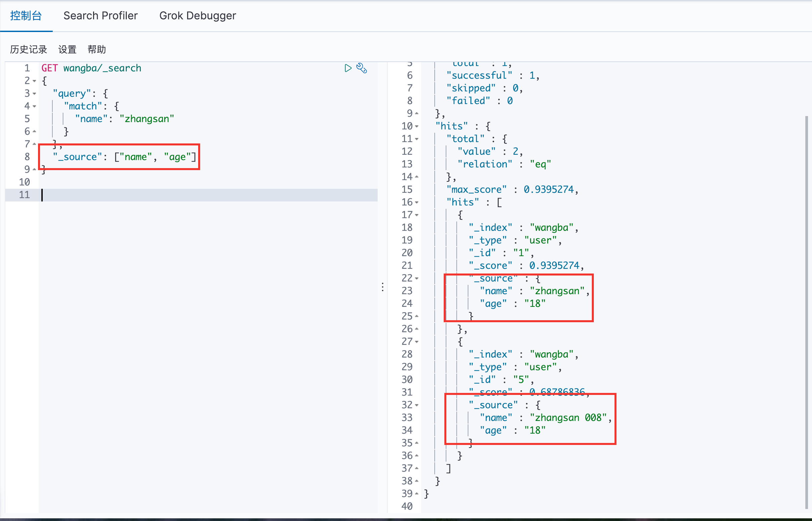Viewport: 812px width, 521px height.
Task: Collapse response hits object at line 10
Action: click(417, 126)
